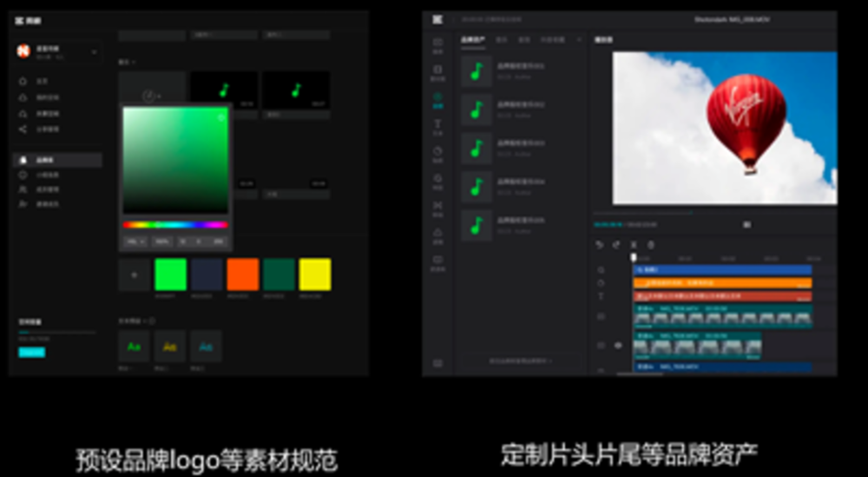
Task: Select the dark green brand color swatch
Action: 279,275
